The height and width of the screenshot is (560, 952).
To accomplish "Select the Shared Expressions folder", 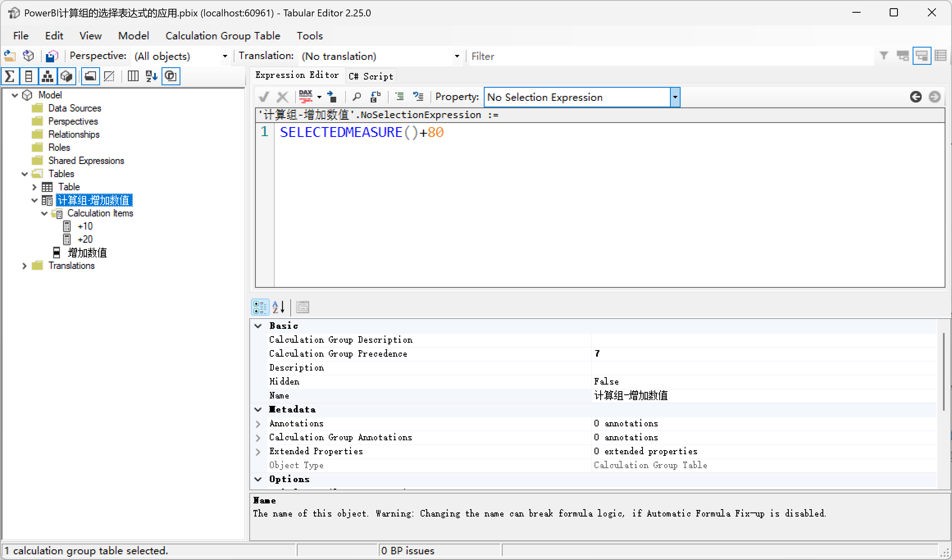I will tap(86, 161).
